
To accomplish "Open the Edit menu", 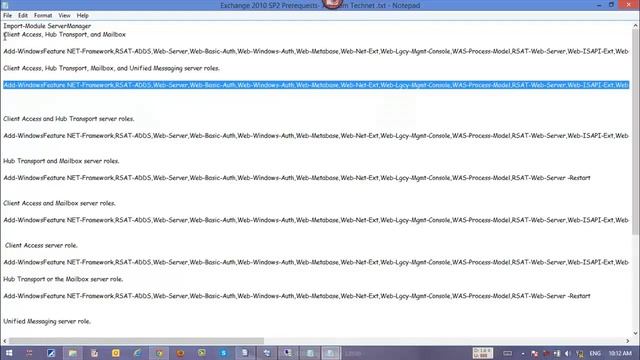I will [x=23, y=16].
